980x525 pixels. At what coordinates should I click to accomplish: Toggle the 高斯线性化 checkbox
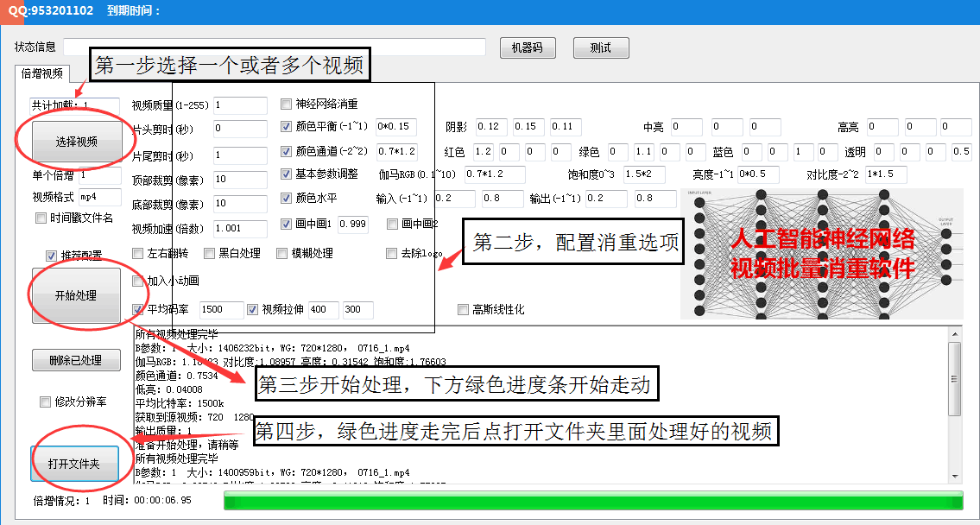point(463,310)
